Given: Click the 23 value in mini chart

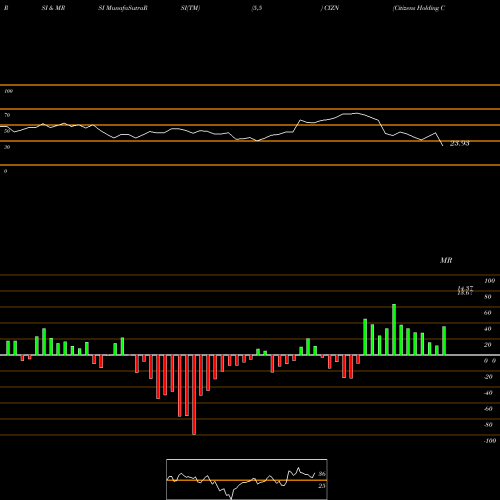Looking at the screenshot, I should pos(322,486).
